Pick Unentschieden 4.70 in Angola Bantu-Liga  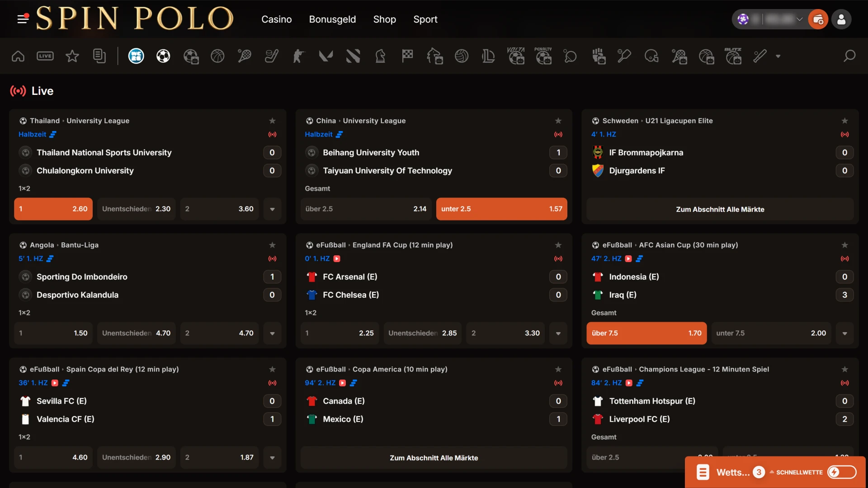tap(136, 333)
